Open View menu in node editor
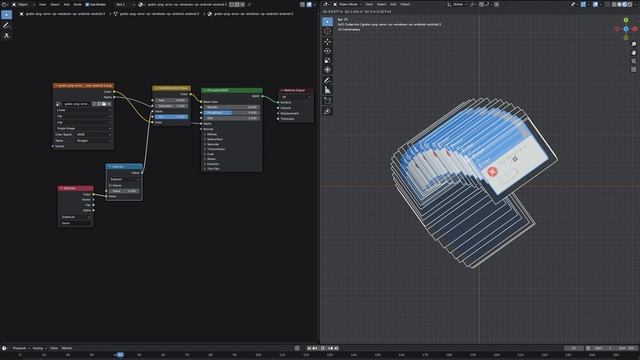Viewport: 640px width, 360px height. pos(42,4)
